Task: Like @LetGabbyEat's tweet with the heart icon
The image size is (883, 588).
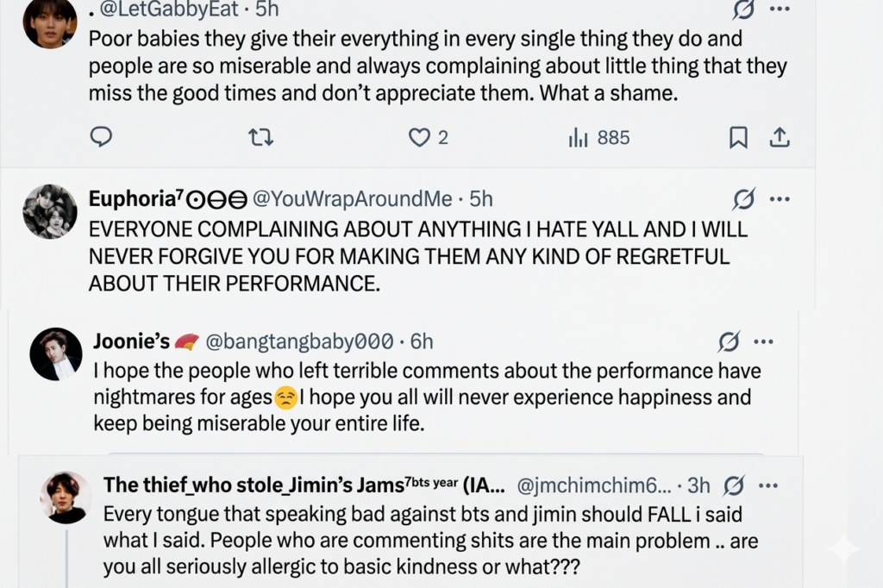Action: pyautogui.click(x=417, y=136)
